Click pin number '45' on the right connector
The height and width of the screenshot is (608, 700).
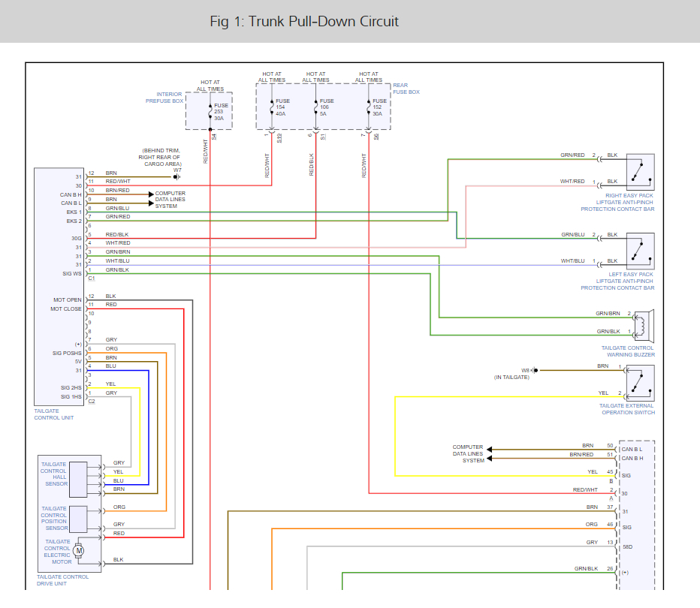click(x=610, y=471)
